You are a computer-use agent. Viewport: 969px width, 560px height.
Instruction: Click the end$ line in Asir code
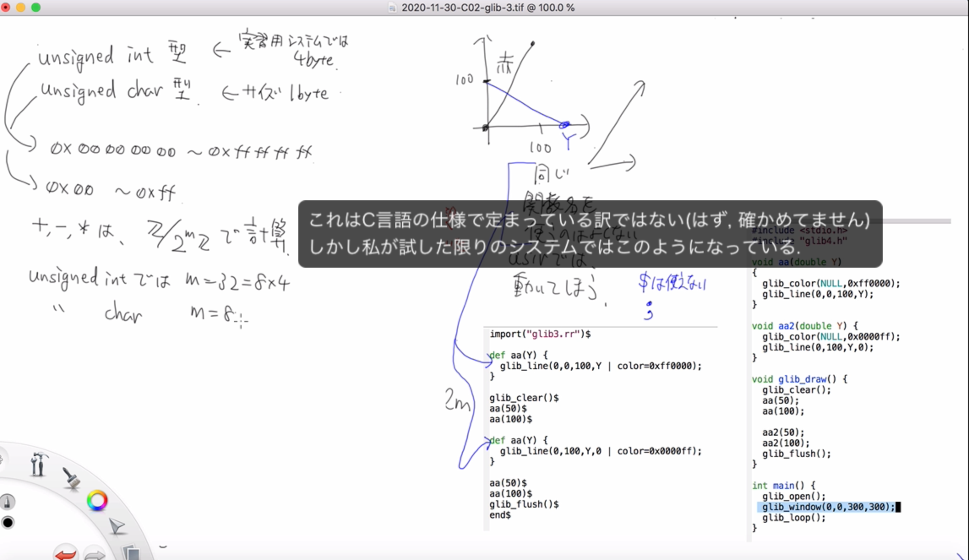pos(500,515)
